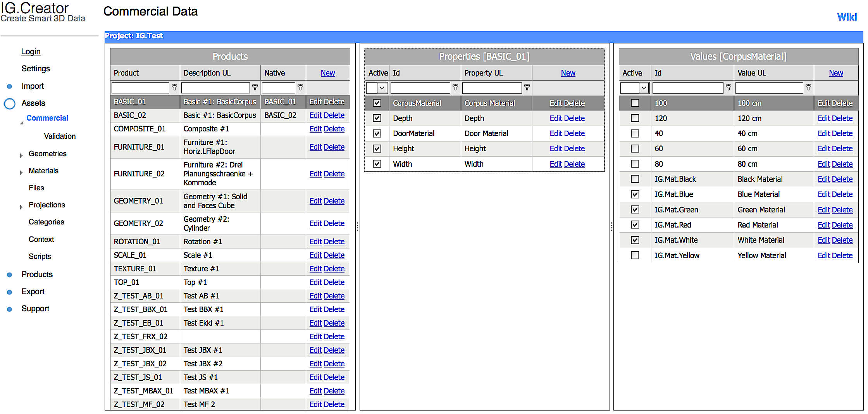Open the Wiki link
Image resolution: width=868 pixels, height=414 pixels.
pos(847,17)
